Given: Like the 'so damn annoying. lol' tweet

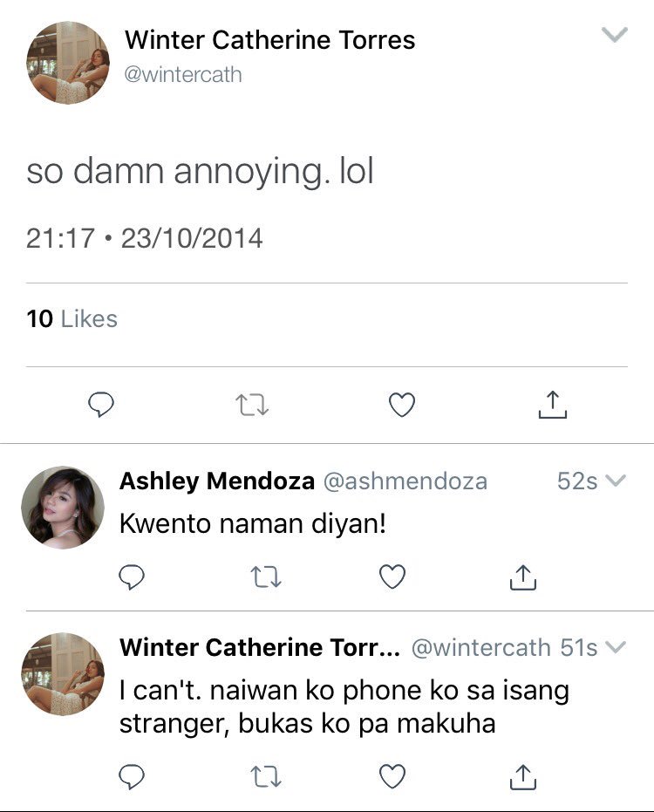Looking at the screenshot, I should [x=402, y=405].
